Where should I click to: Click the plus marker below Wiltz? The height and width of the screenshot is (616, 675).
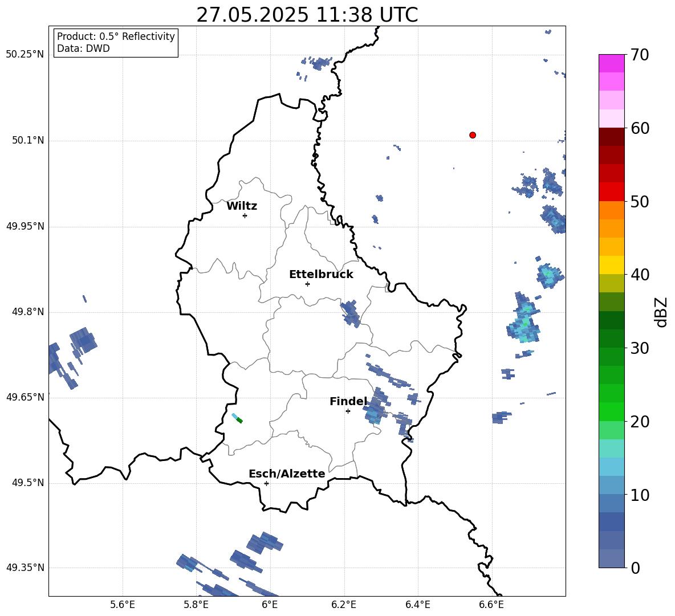[245, 215]
